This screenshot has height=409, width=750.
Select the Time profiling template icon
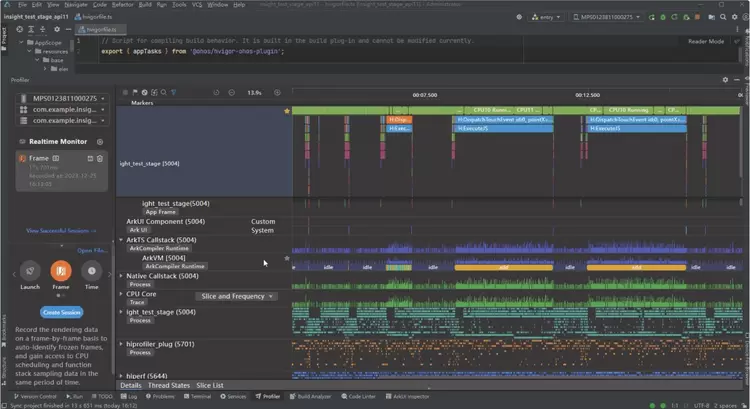pyautogui.click(x=91, y=270)
